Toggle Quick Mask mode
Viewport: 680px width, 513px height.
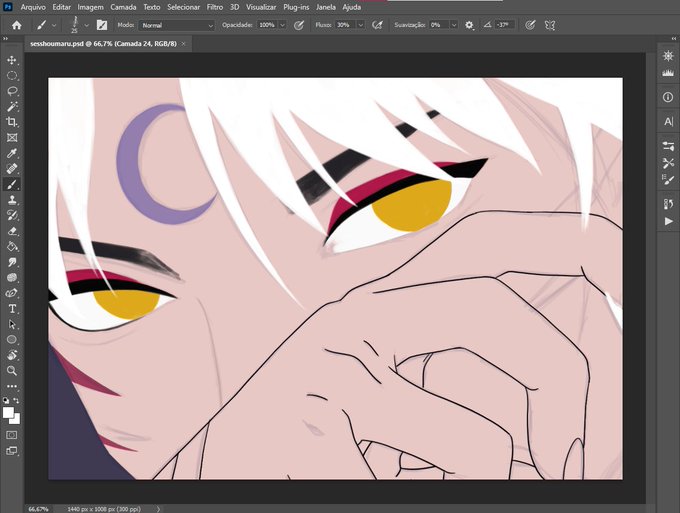[12, 435]
